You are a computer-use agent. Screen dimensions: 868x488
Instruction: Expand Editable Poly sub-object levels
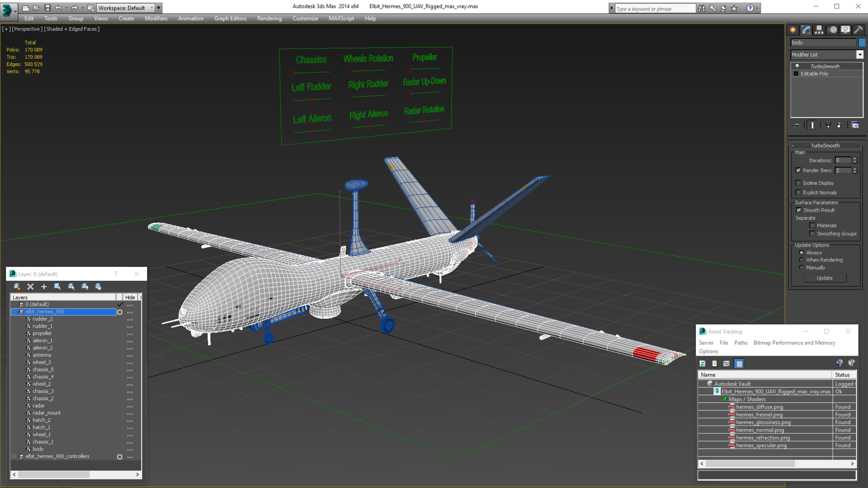click(x=796, y=74)
